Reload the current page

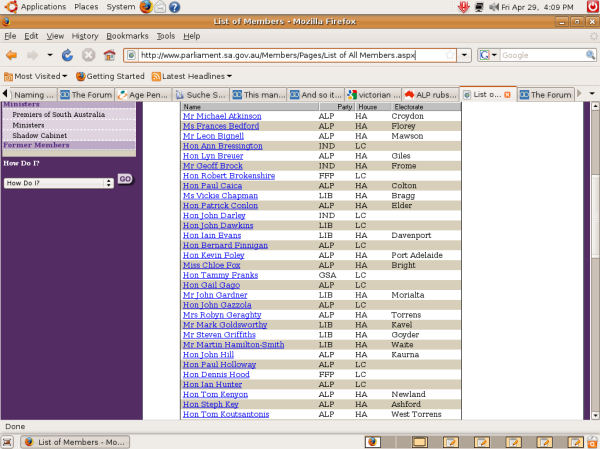[67, 55]
